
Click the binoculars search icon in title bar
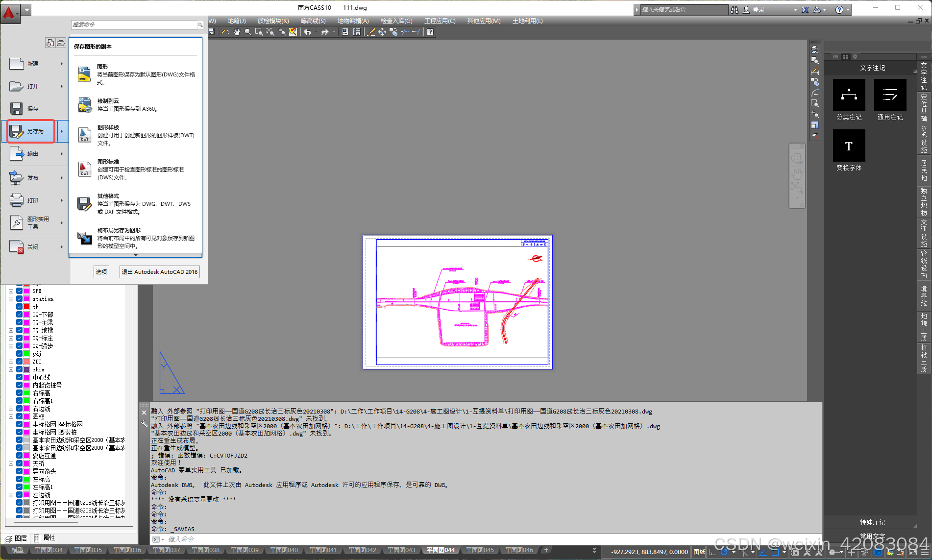pos(734,9)
